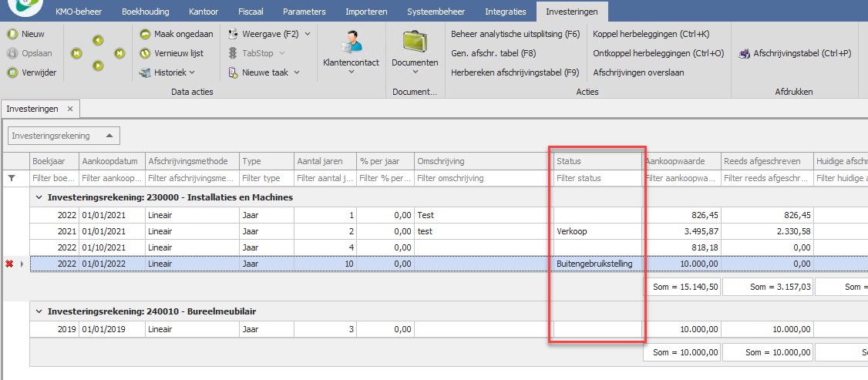Viewport: 868px width, 380px height.
Task: Click the Verwijder delete icon
Action: [x=12, y=72]
